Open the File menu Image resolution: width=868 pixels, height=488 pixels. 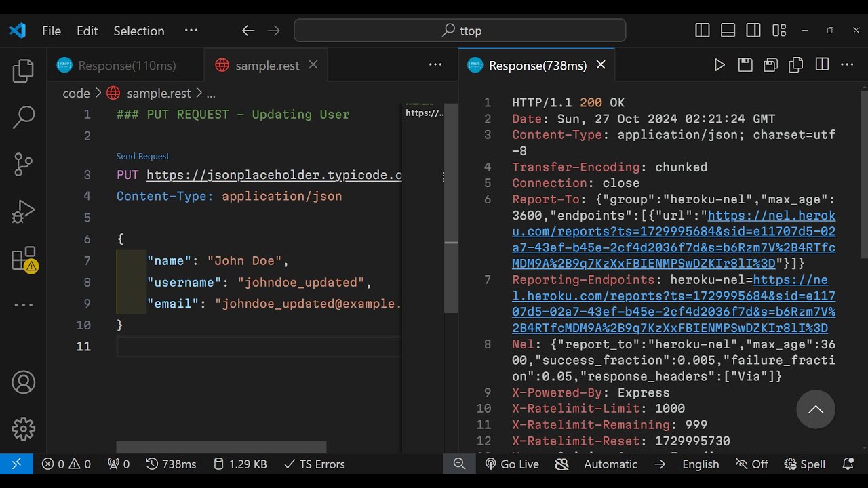point(52,30)
